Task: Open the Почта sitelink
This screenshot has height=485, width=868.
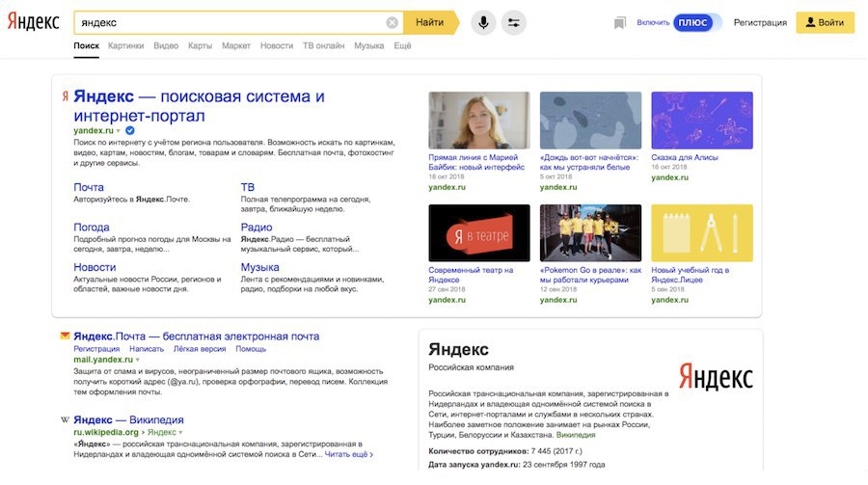Action: point(89,187)
